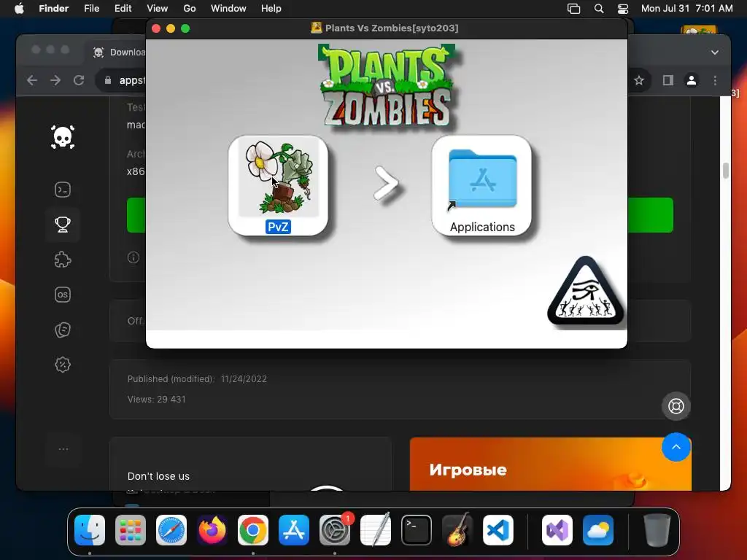Open TextEdit from the Dock
Screen dimensions: 747x560
376,530
